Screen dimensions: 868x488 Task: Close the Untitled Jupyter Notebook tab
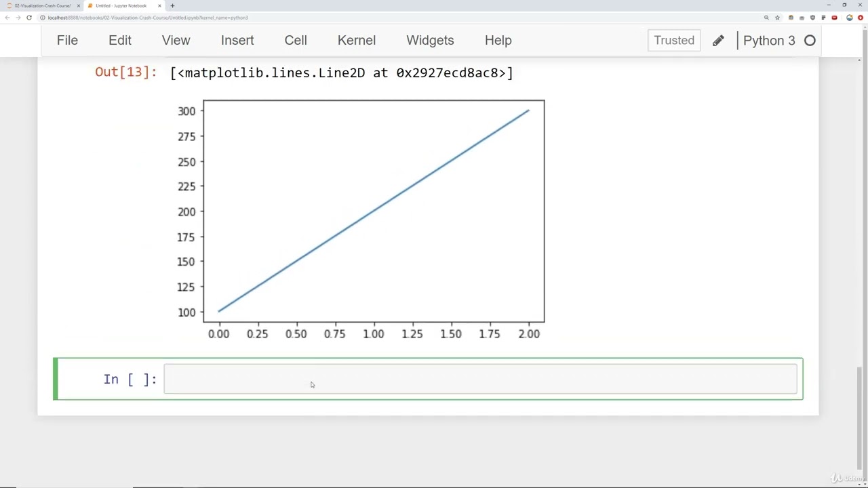click(160, 5)
